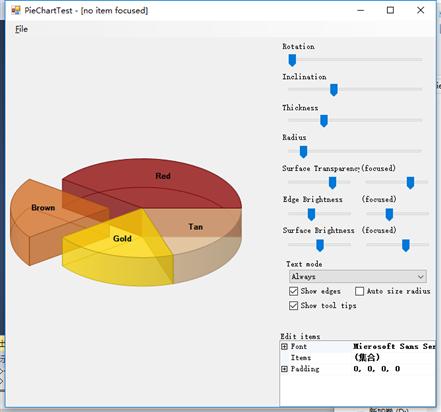Expand the Padding property node
Screen dimensions: 441x412
[x=284, y=369]
